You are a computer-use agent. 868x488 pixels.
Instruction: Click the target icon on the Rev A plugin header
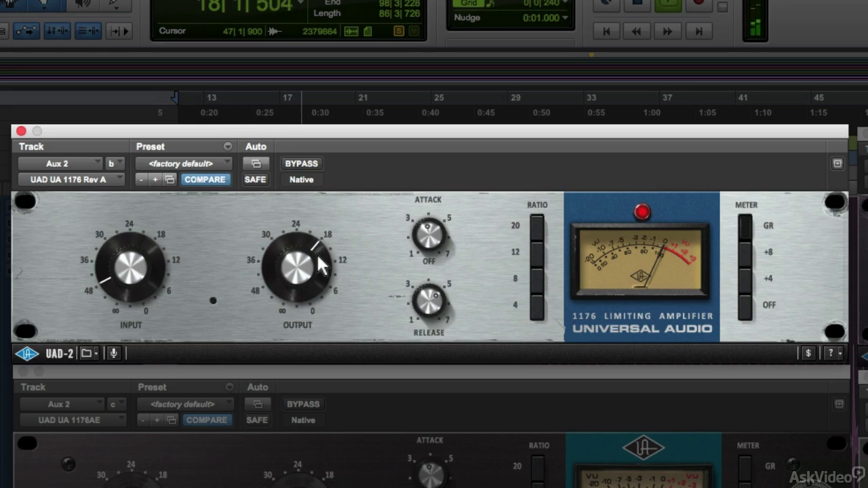[837, 163]
